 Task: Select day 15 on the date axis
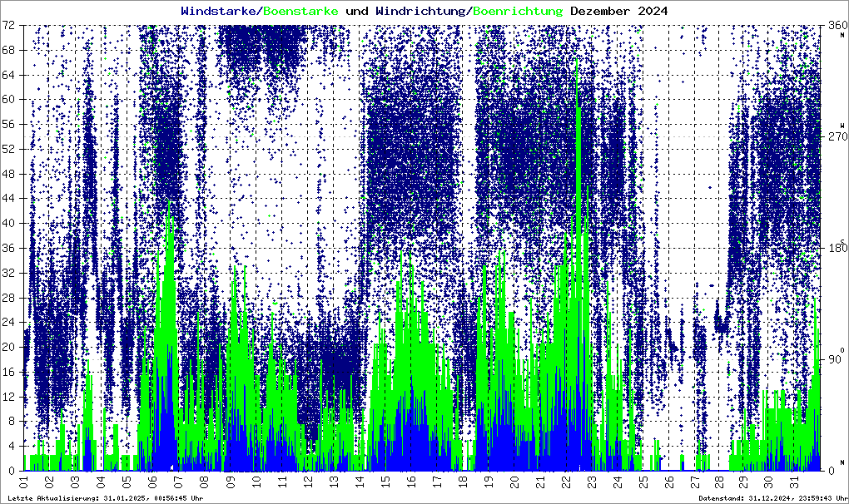click(385, 481)
